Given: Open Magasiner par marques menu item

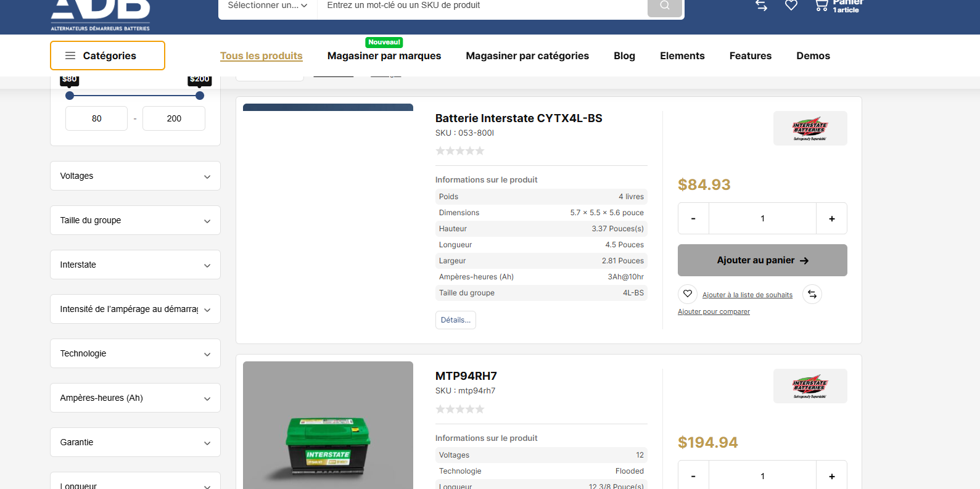Looking at the screenshot, I should coord(384,55).
